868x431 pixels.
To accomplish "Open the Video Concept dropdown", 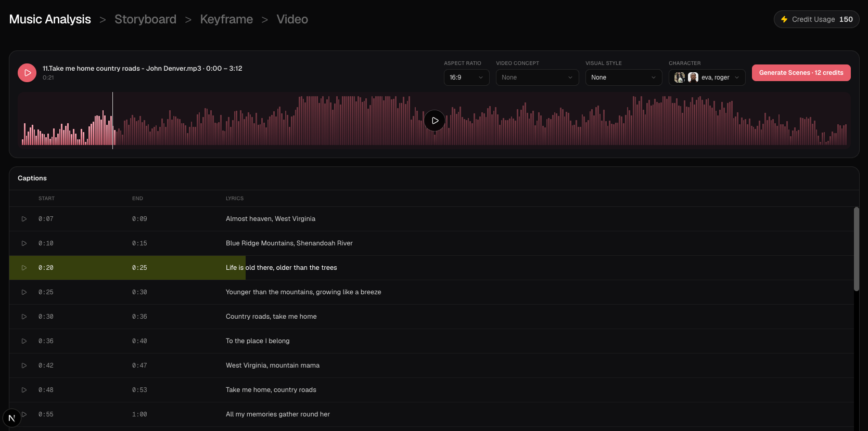I will (x=537, y=77).
